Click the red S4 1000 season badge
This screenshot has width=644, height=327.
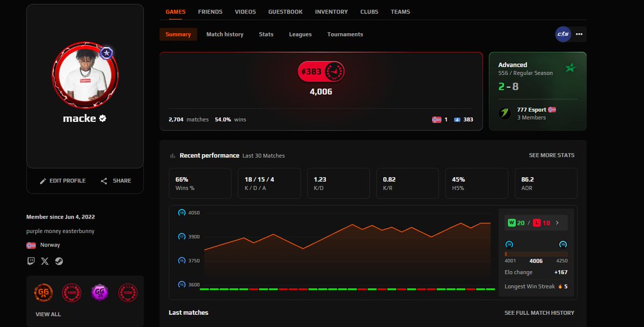pos(72,293)
